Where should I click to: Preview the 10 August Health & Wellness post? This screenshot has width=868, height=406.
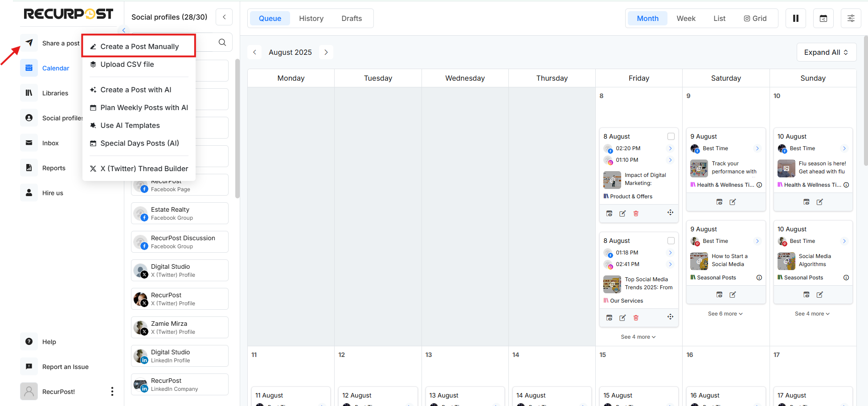[806, 202]
